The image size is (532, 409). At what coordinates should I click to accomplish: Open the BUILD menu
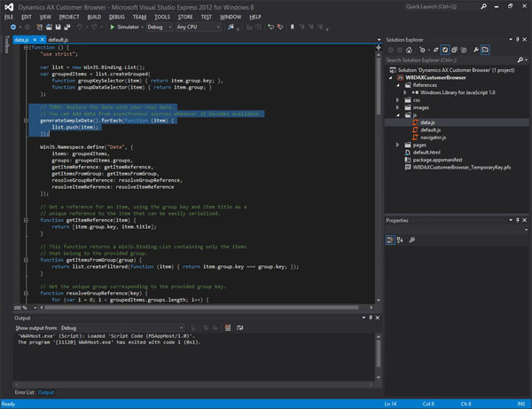point(94,17)
